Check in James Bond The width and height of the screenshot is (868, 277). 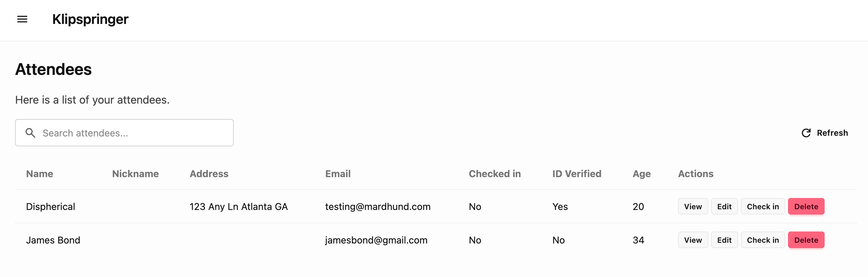click(x=763, y=240)
